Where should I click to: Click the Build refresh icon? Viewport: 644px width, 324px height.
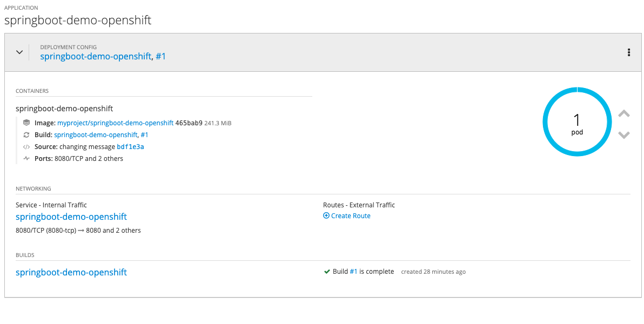(26, 135)
